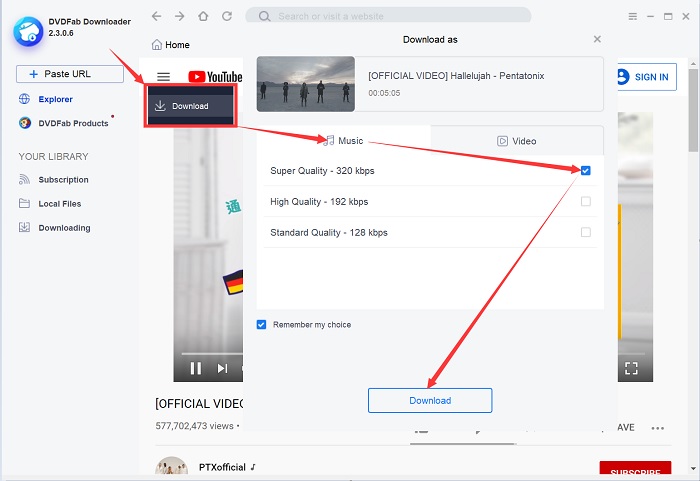Viewport: 700px width, 481px height.
Task: Open the hamburger menu in title bar
Action: (x=633, y=17)
